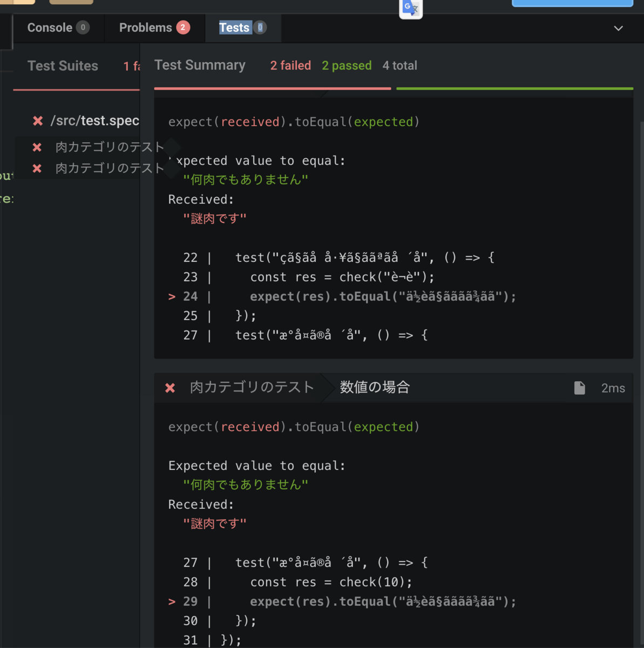Select the /src/test.spec file name

click(x=94, y=120)
